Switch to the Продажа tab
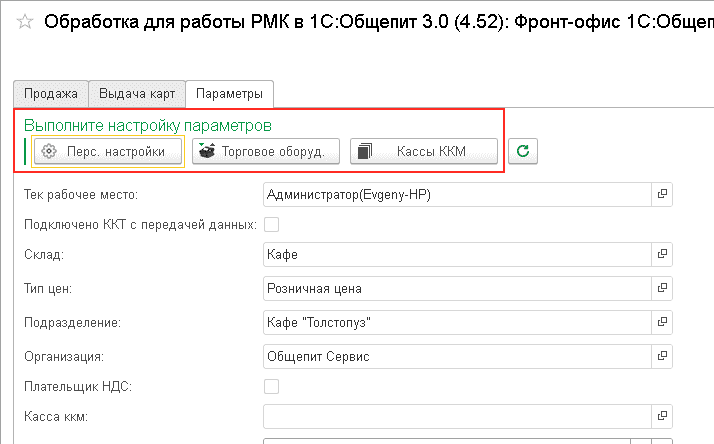This screenshot has height=444, width=714. (x=51, y=94)
